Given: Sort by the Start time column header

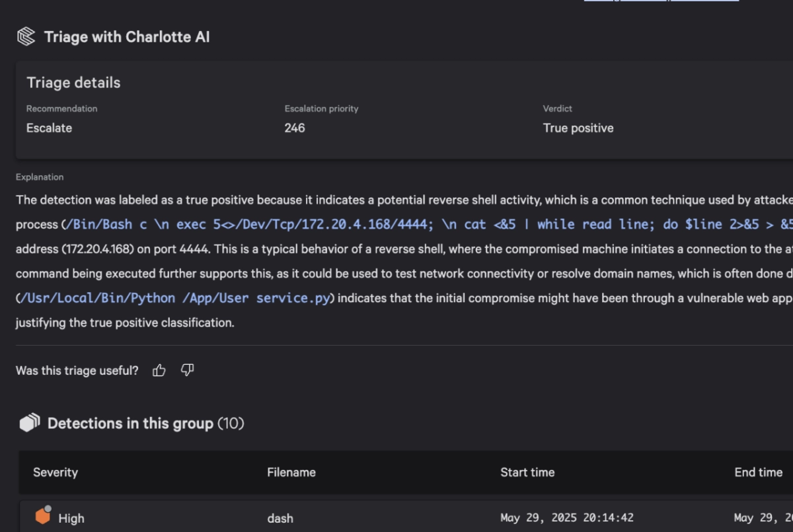Looking at the screenshot, I should click(527, 473).
